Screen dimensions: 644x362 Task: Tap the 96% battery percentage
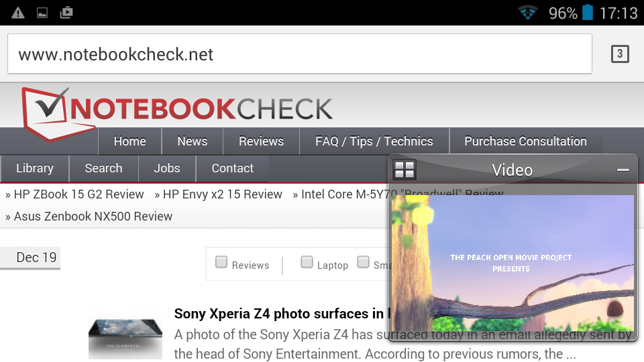click(x=563, y=13)
